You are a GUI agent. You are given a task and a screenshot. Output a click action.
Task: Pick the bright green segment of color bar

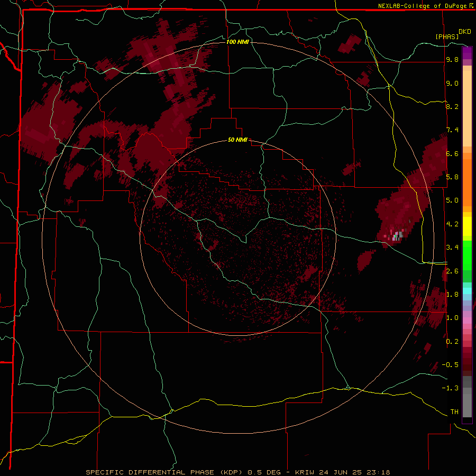tap(467, 255)
